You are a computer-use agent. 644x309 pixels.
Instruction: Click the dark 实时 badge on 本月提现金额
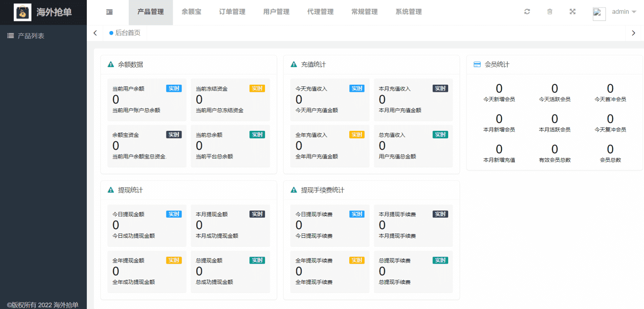[x=257, y=214]
